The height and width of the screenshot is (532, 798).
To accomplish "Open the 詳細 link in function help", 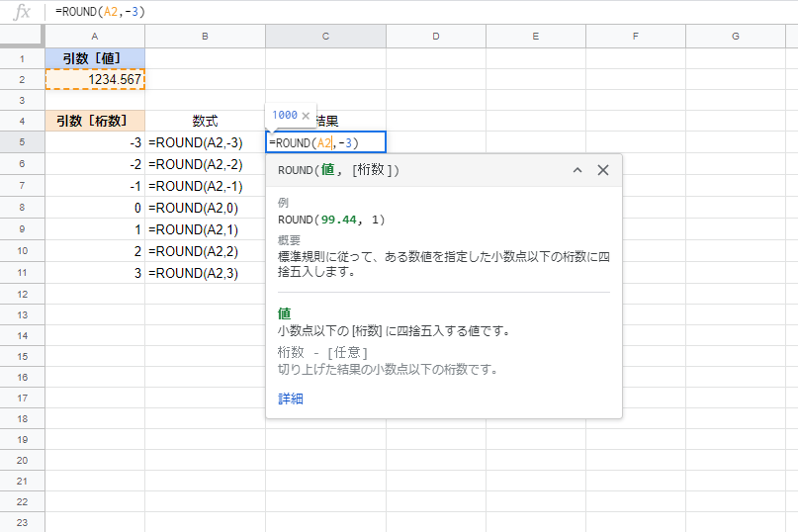I will (x=291, y=399).
